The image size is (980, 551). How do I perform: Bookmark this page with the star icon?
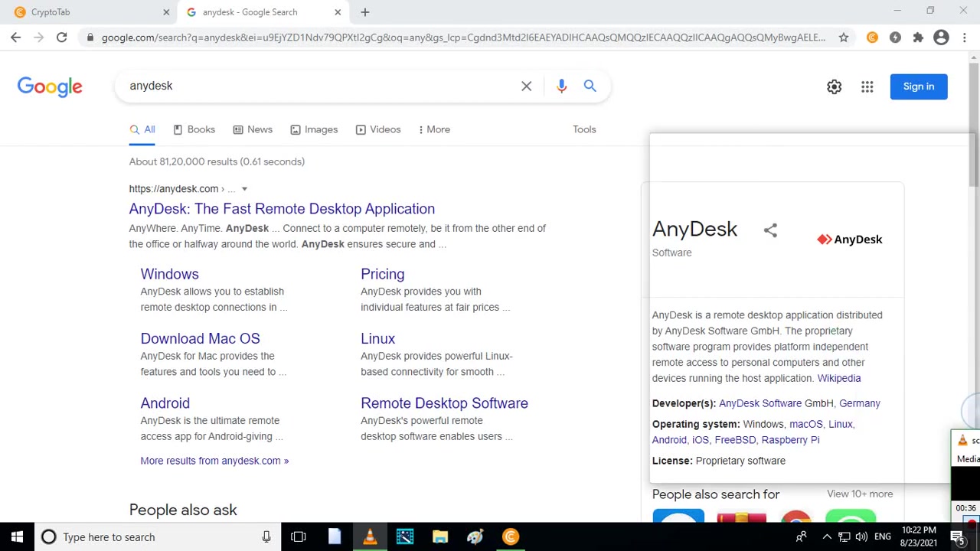[843, 37]
